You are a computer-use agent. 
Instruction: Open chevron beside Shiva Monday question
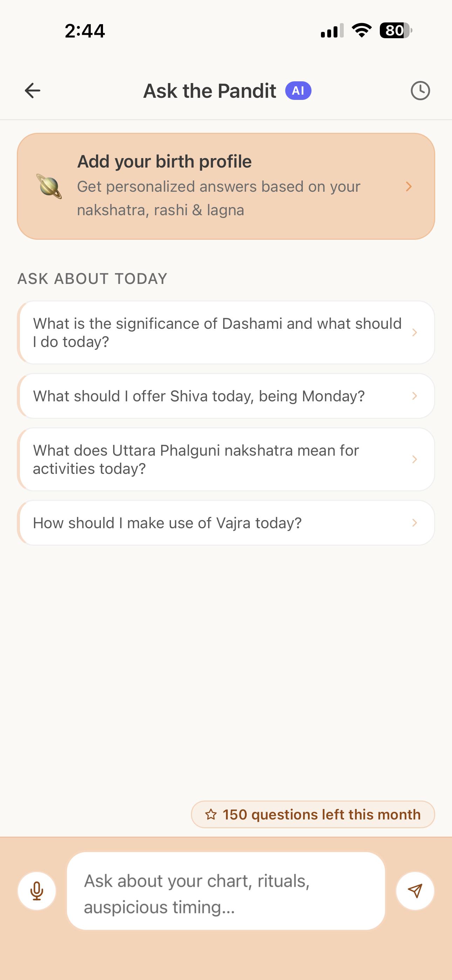[x=415, y=396]
